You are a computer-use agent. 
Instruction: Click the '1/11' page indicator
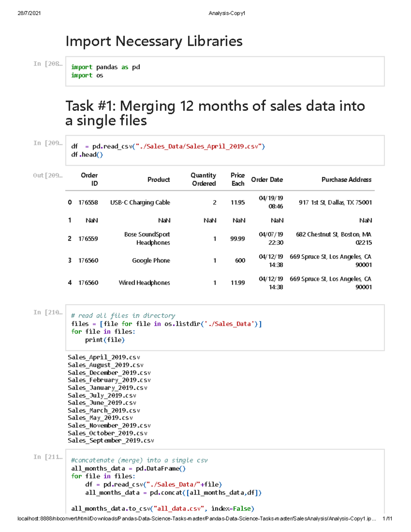(387, 518)
